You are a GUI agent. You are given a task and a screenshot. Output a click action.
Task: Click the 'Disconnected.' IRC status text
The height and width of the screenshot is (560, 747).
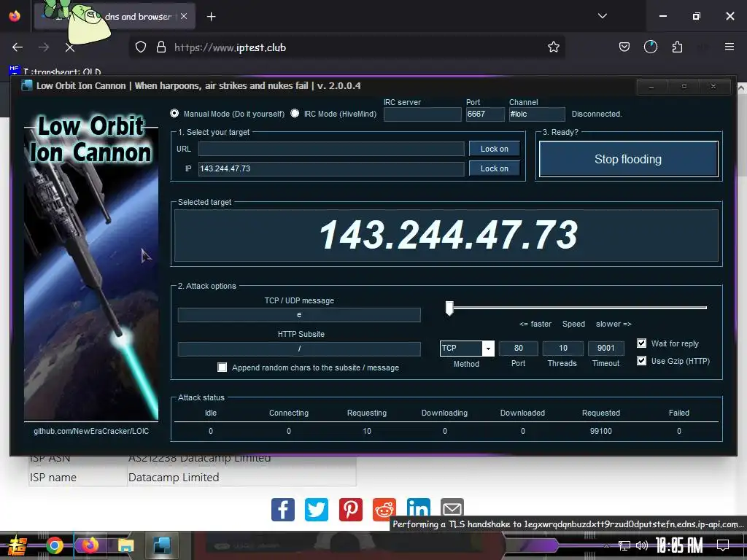point(597,114)
